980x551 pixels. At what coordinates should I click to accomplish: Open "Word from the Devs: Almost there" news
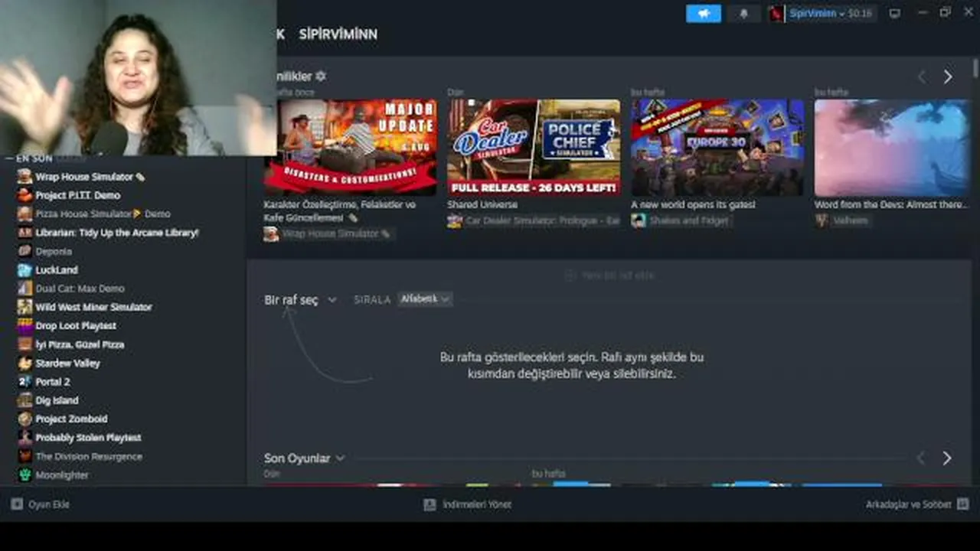click(890, 205)
